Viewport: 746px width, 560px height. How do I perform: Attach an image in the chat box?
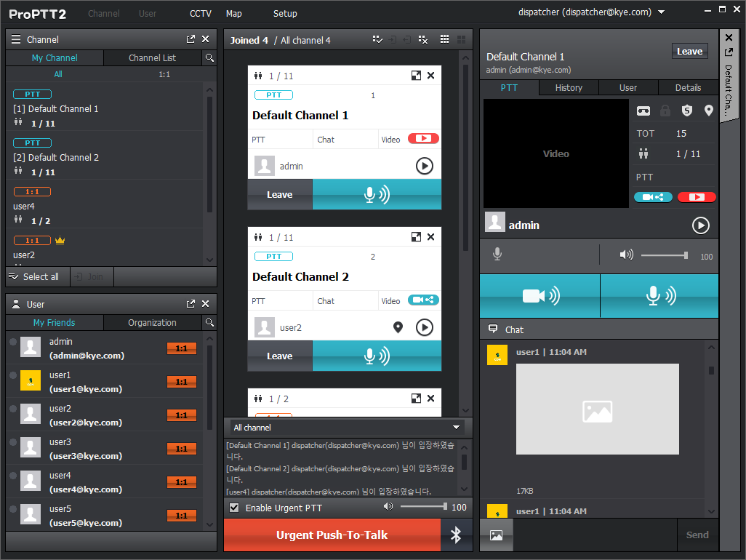point(496,535)
